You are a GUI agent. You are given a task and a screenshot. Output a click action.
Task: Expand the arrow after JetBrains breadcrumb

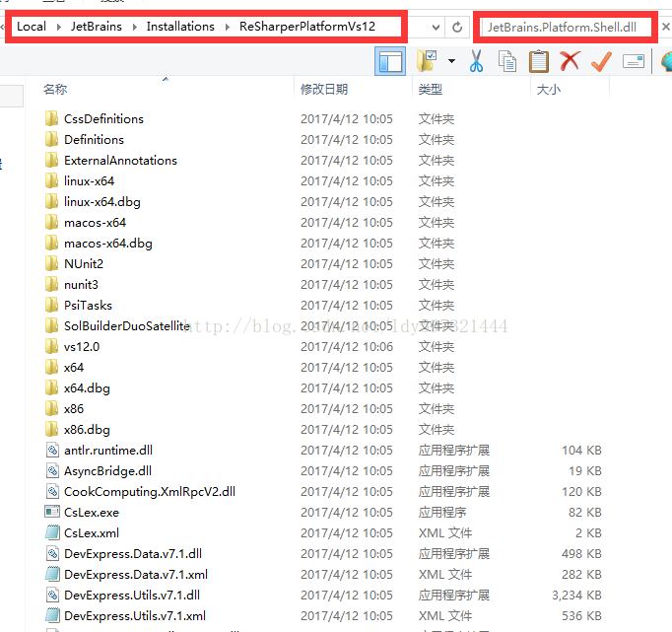coord(135,27)
